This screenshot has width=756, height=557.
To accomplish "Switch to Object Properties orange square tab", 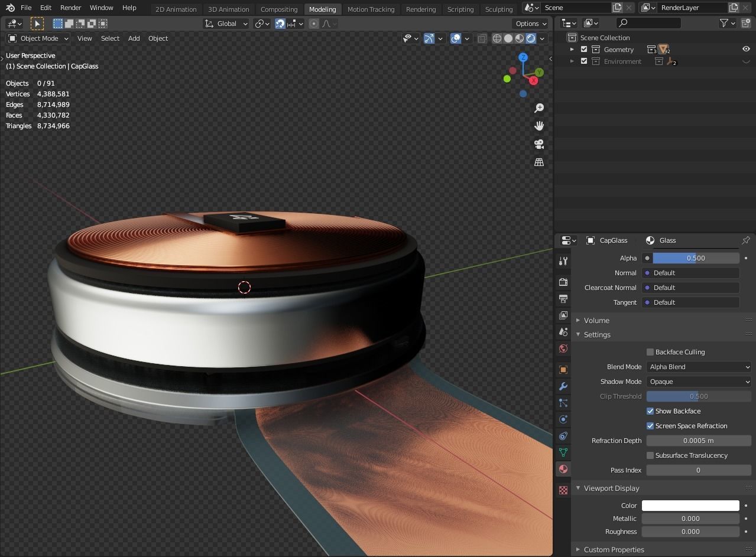I will pos(563,369).
